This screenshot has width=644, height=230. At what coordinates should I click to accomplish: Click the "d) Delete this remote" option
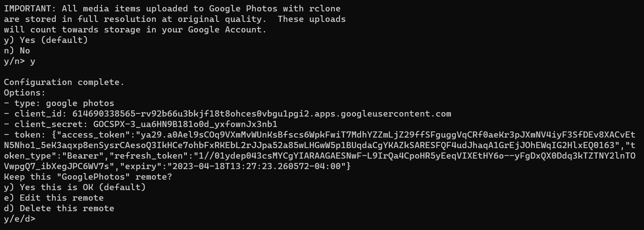pos(59,209)
